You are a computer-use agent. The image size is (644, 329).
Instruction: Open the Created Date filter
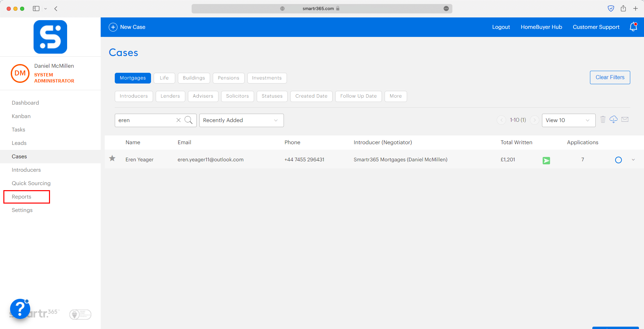pos(311,96)
